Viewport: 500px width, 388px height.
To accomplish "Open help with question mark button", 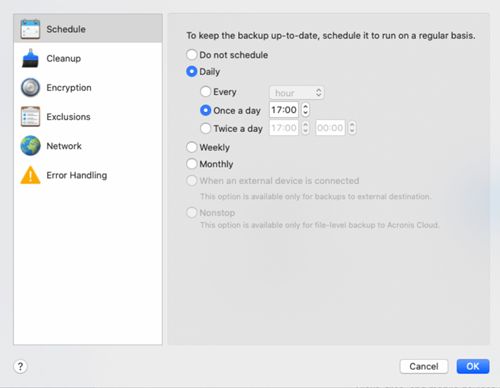I will pos(20,367).
